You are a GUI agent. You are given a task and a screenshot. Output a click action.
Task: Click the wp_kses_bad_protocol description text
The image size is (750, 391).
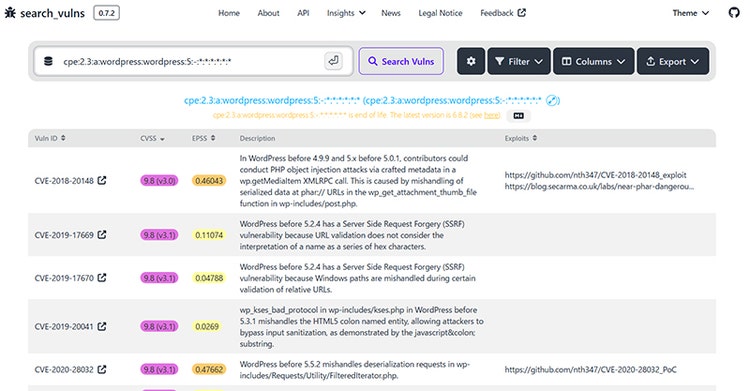tap(362, 326)
